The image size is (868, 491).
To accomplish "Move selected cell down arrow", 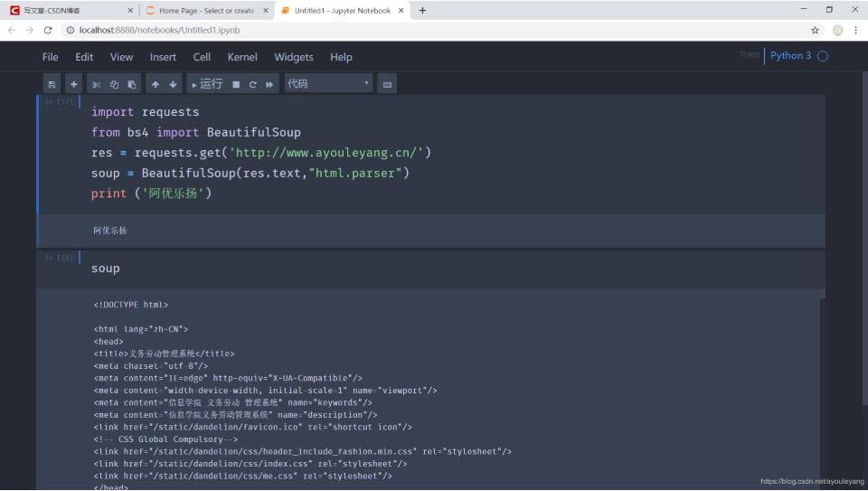I will coord(173,84).
